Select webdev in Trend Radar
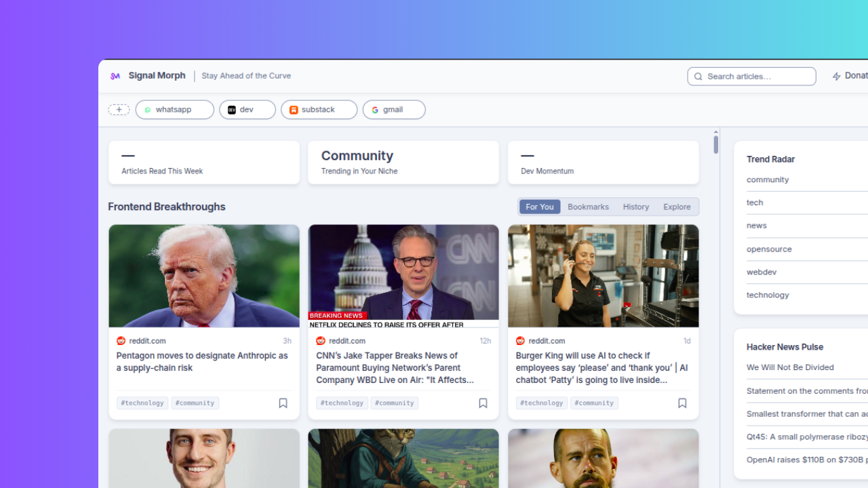 pyautogui.click(x=762, y=272)
